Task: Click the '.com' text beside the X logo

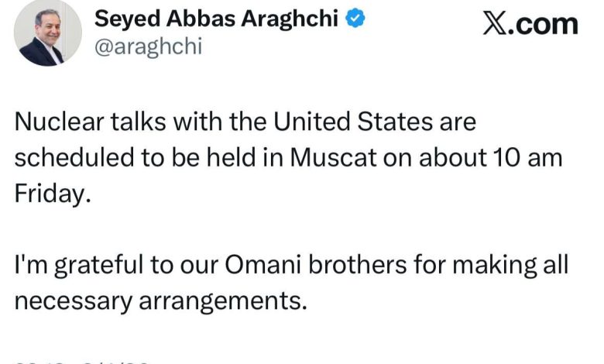Action: (542, 25)
